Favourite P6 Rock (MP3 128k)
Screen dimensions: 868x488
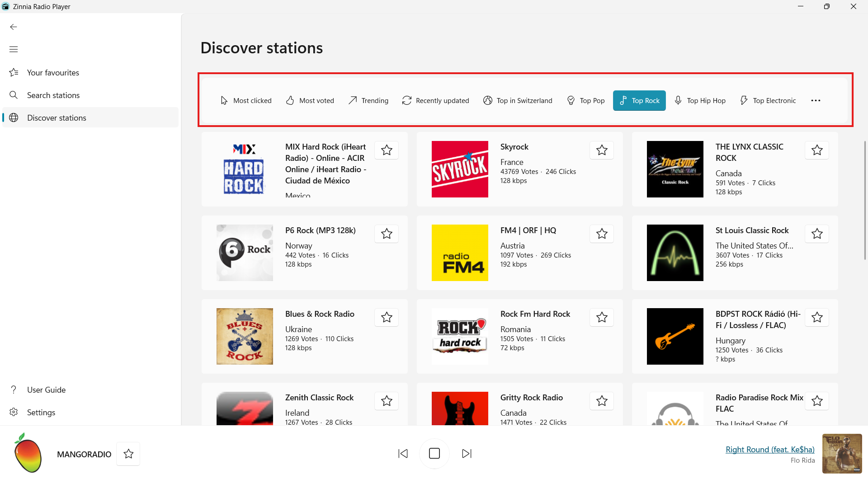point(387,234)
